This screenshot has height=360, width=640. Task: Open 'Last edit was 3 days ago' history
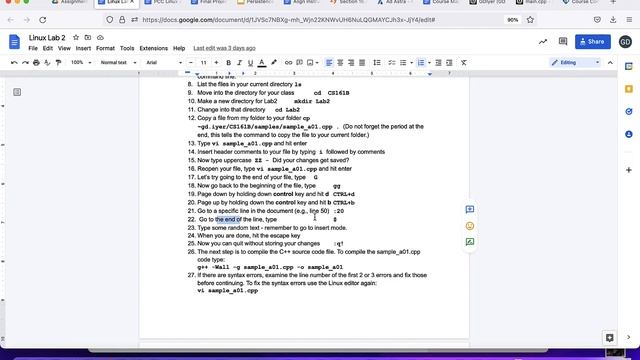224,48
